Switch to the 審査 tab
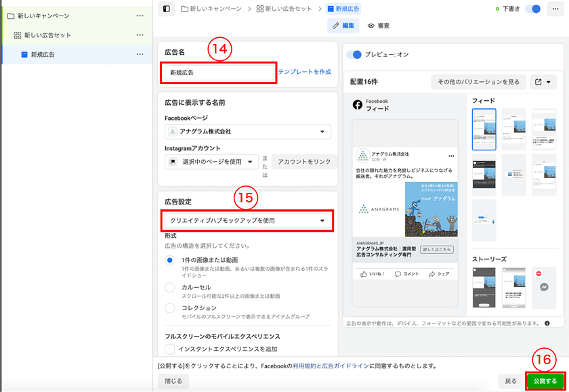Viewport: 569px width, 392px height. tap(379, 26)
